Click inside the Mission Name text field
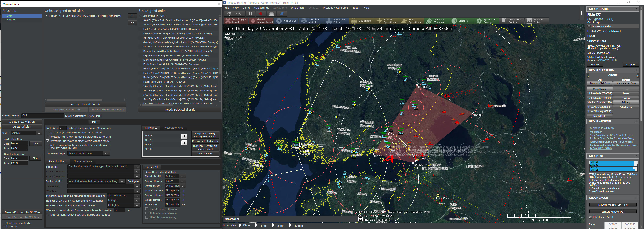Viewport: 644px width, 229px height. point(42,116)
